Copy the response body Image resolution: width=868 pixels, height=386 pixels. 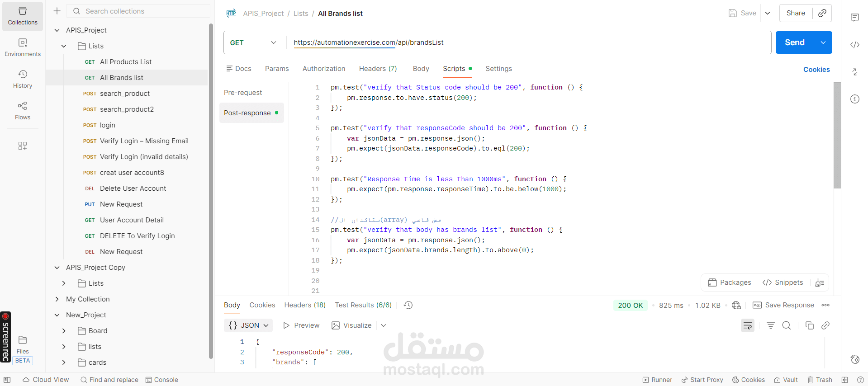click(x=810, y=325)
